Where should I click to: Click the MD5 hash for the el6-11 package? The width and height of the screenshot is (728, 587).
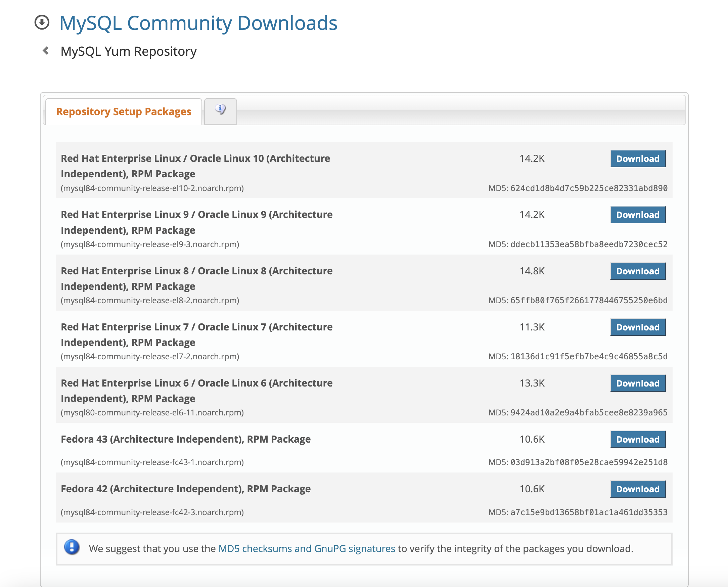(588, 412)
